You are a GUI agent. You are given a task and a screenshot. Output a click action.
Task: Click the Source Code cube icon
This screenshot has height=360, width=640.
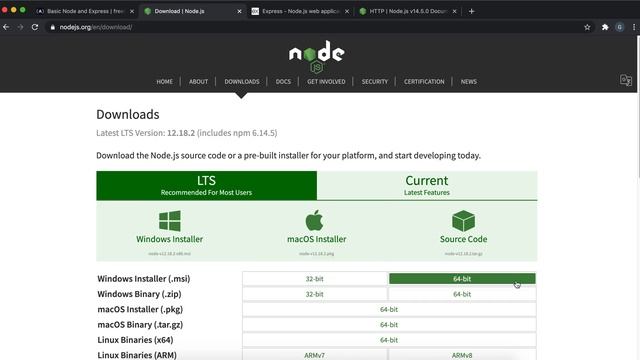point(463,221)
